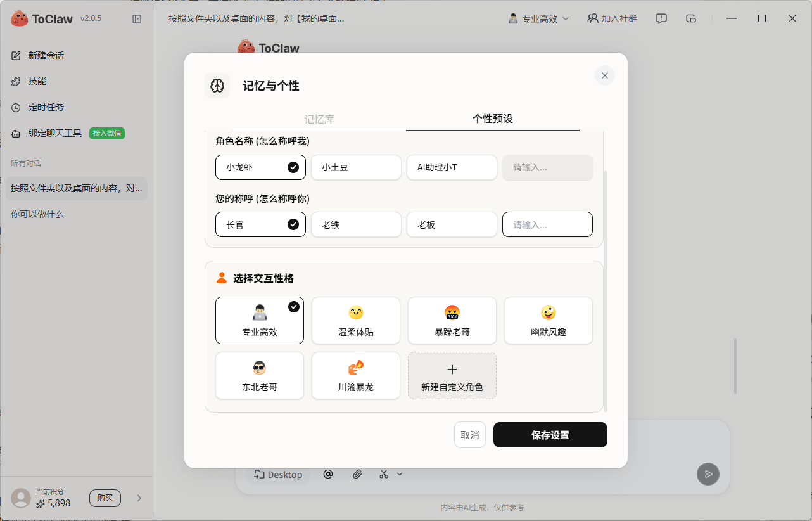The height and width of the screenshot is (521, 812).
Task: Click the 请输入 custom role input field
Action: pos(547,167)
